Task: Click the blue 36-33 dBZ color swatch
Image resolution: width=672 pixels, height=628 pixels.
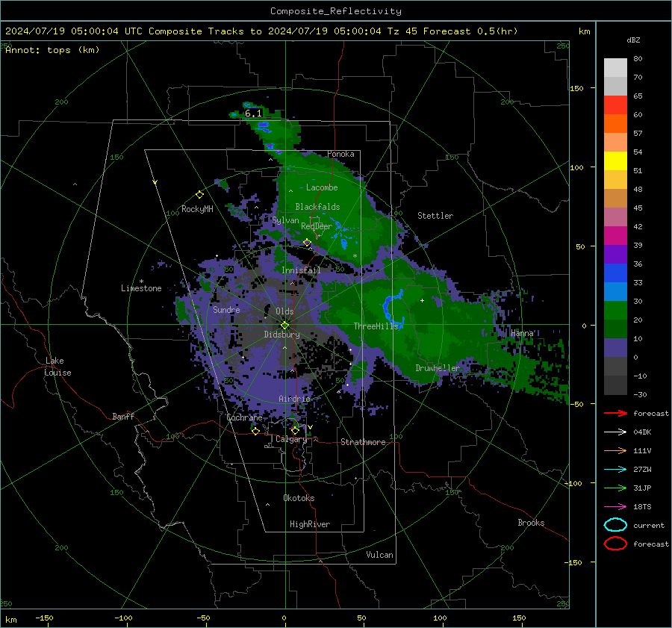Action: [x=615, y=273]
